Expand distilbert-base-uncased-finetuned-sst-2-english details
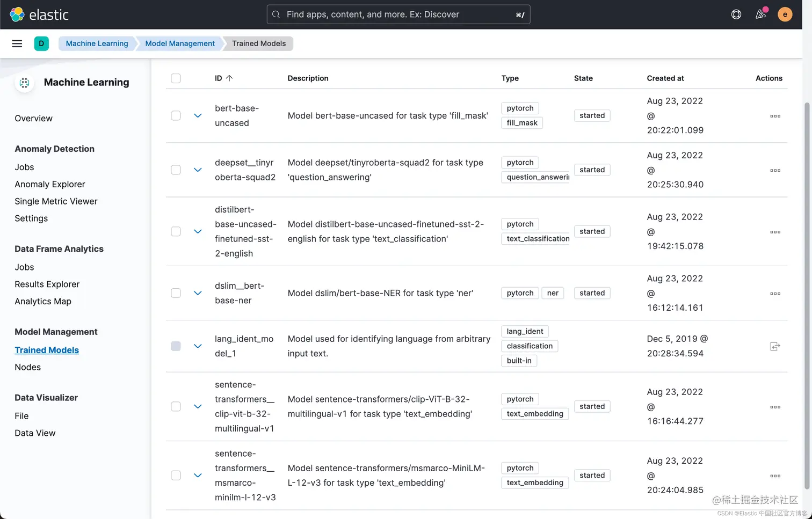Screen dimensions: 812x519 [198, 231]
